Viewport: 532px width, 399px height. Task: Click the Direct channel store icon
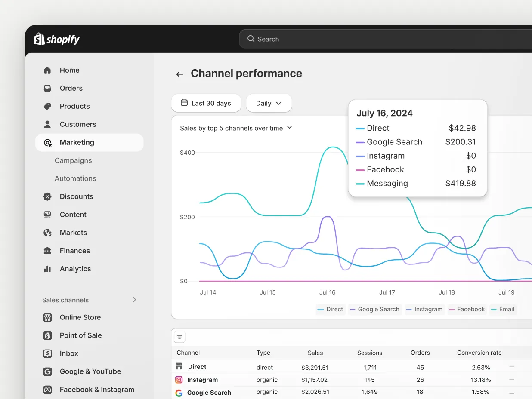[179, 366]
